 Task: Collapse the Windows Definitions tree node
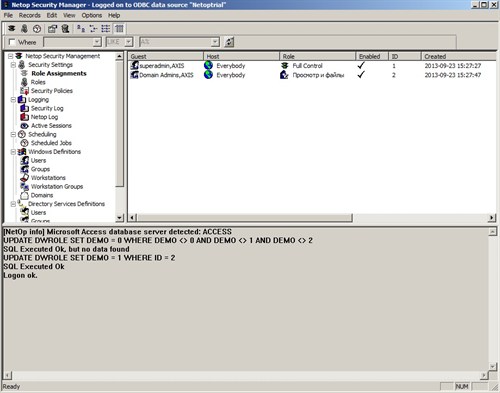point(13,152)
